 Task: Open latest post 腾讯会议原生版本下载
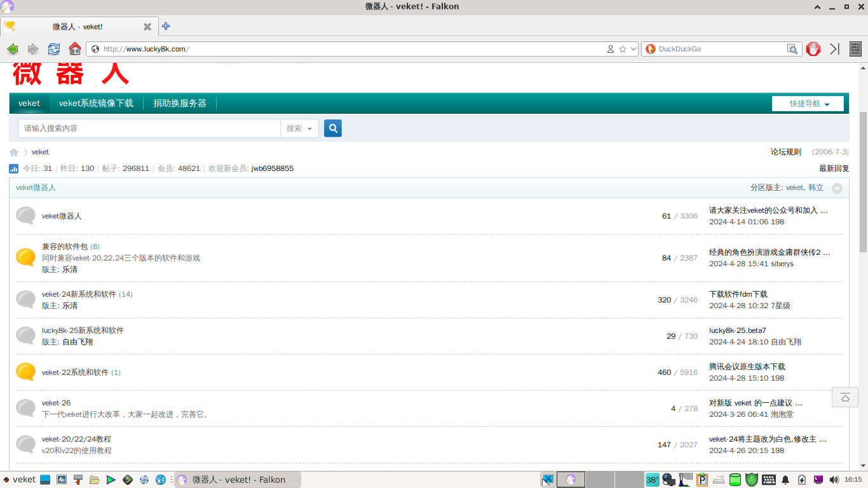(x=747, y=367)
